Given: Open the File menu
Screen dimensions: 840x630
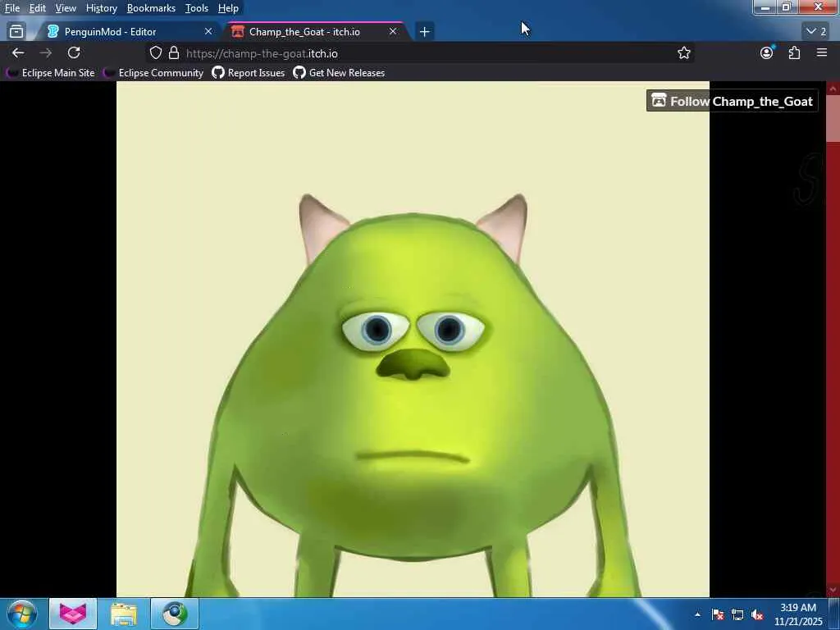Looking at the screenshot, I should [12, 8].
